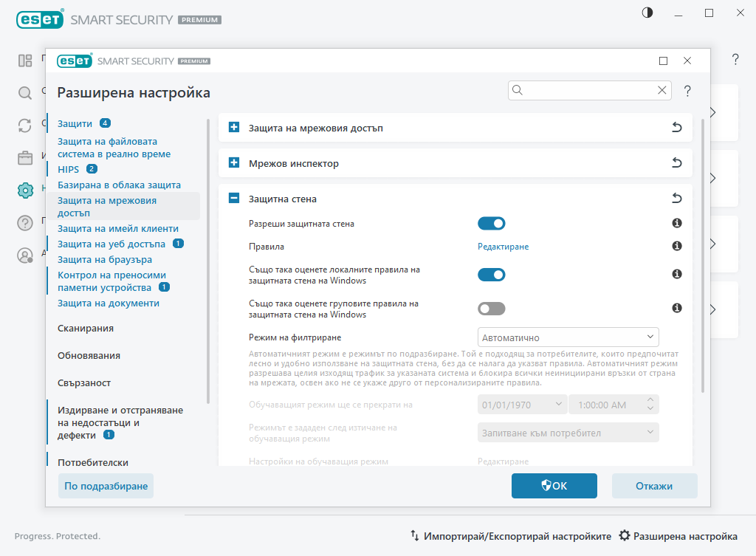This screenshot has width=756, height=556.
Task: Click info icon beside Правила row
Action: tap(676, 246)
